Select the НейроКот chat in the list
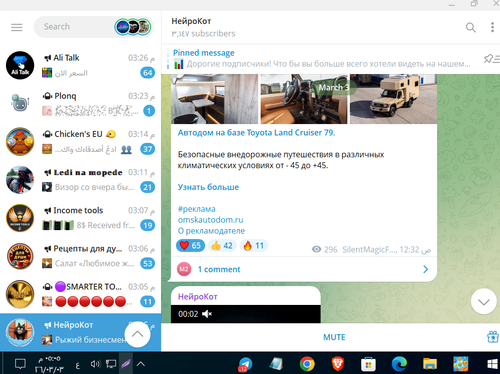The height and width of the screenshot is (374, 500). [80, 332]
